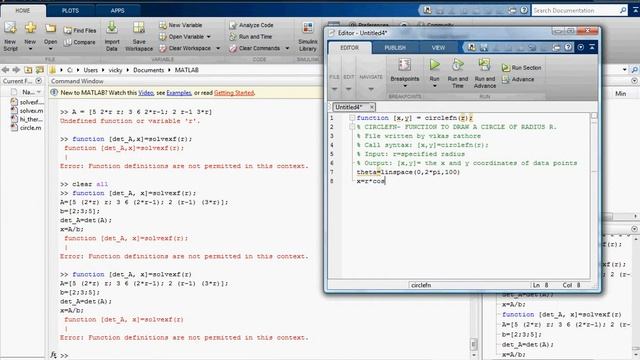Click the circlefn status bar field
Viewport: 640px width, 360px height.
coord(469,285)
